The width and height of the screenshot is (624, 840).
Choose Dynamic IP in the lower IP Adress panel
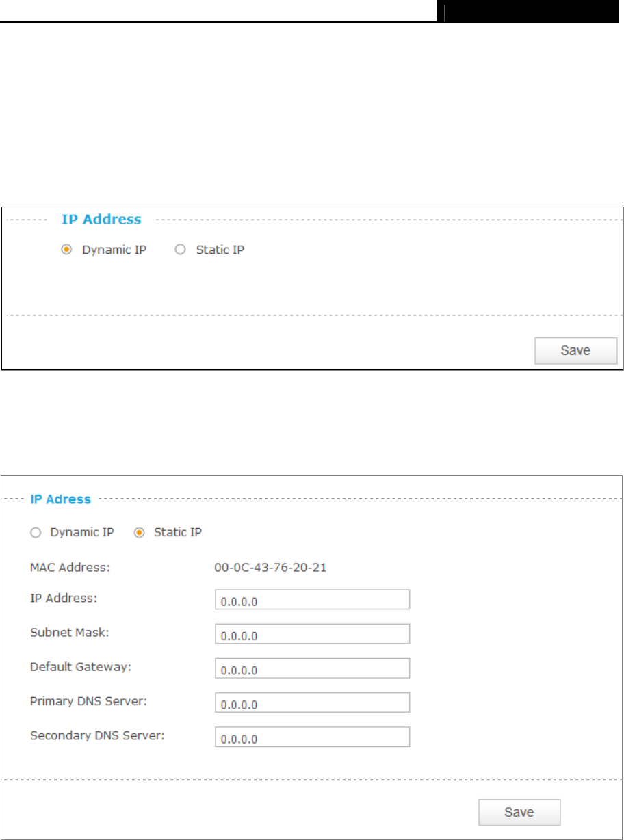pyautogui.click(x=36, y=532)
